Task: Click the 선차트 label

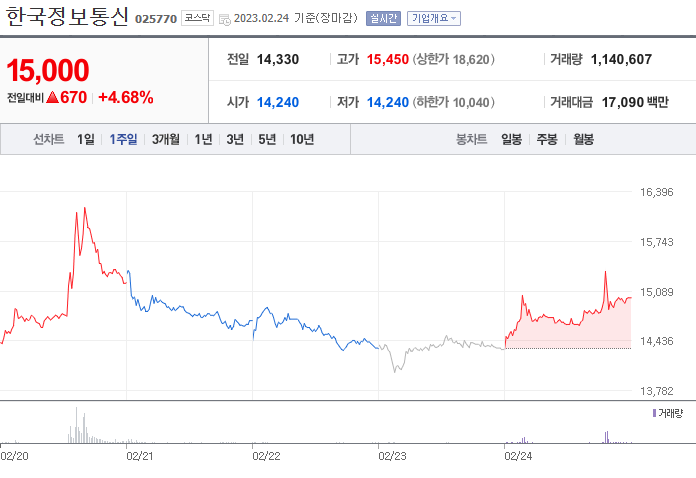Action: (49, 139)
